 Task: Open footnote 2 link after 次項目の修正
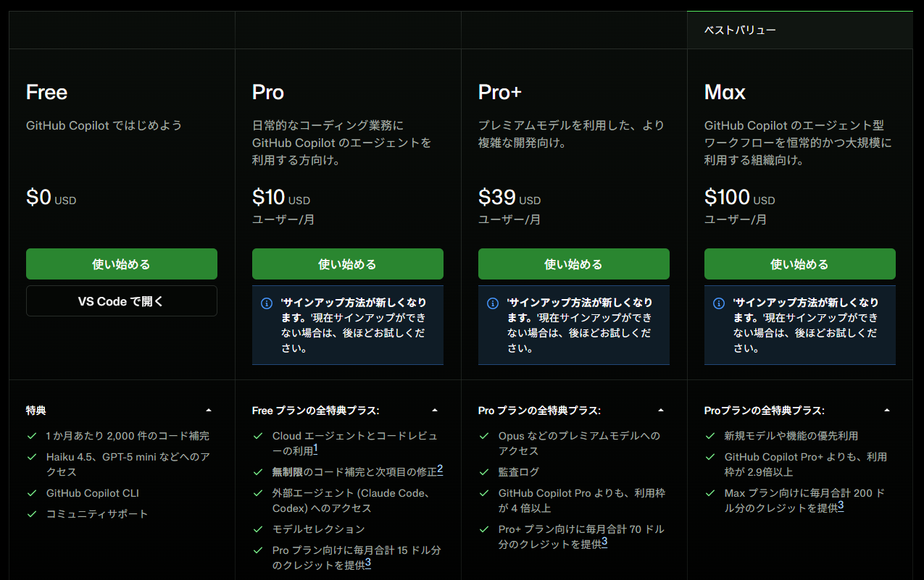[x=440, y=470]
